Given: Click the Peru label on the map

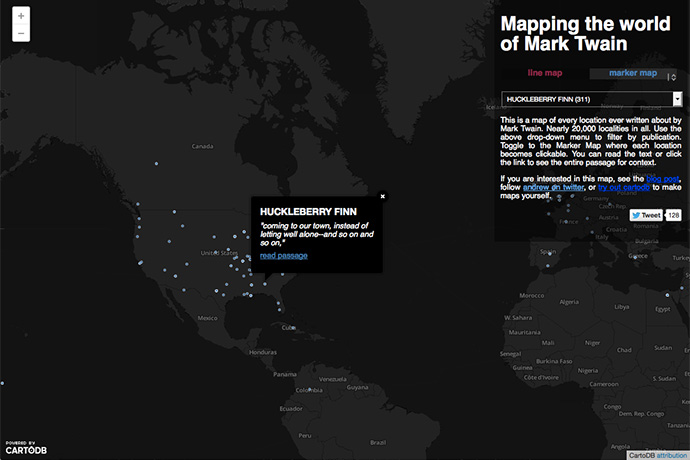Looking at the screenshot, I should point(305,435).
